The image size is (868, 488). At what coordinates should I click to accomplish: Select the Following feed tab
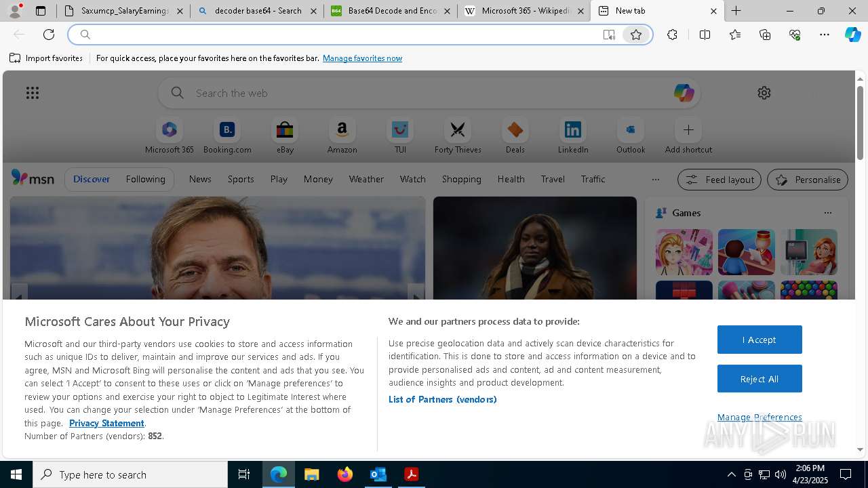coord(145,179)
